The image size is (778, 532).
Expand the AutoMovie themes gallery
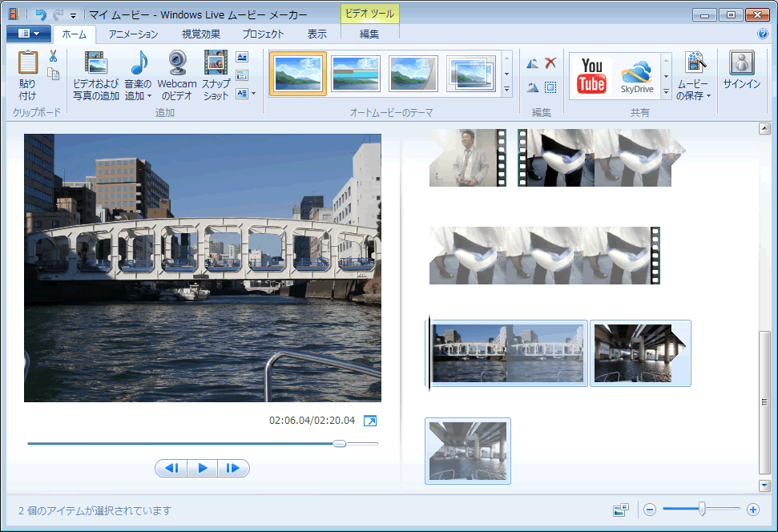[x=506, y=90]
